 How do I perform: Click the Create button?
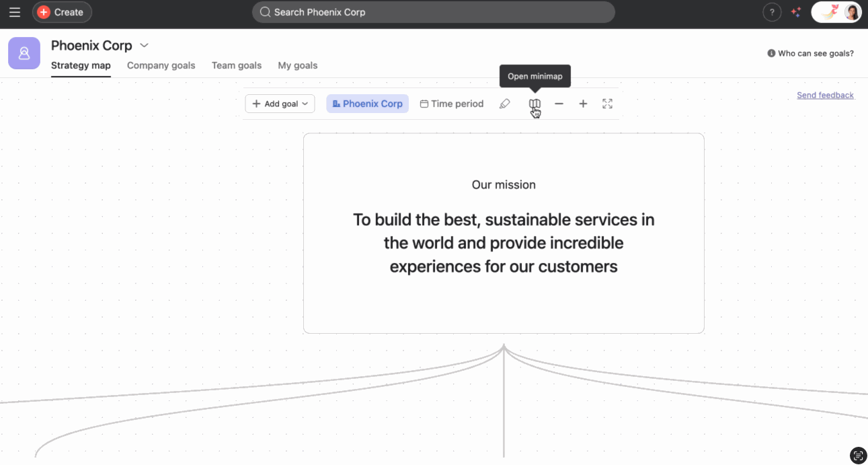pyautogui.click(x=62, y=12)
